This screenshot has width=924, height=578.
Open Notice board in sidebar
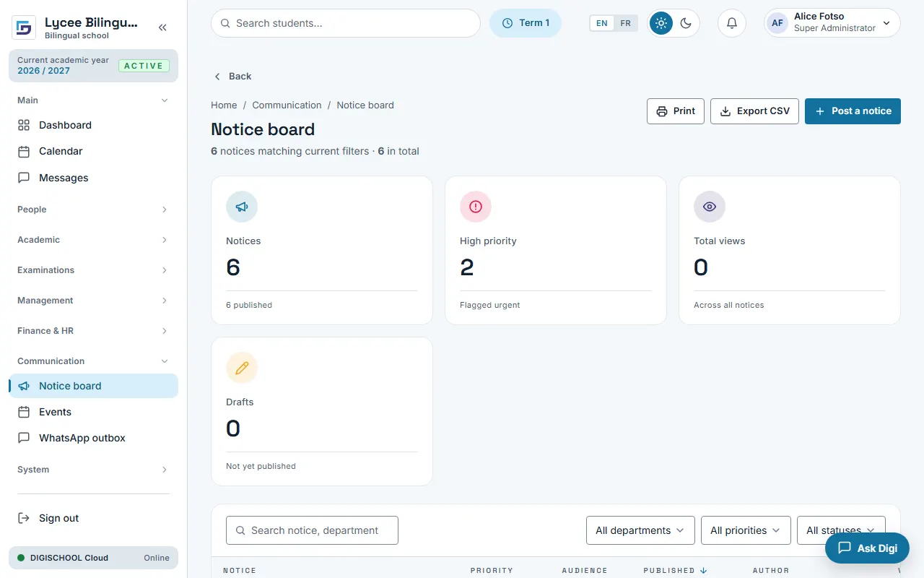[93, 386]
